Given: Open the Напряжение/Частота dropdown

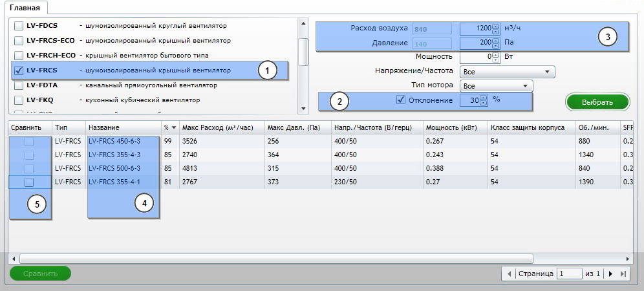Looking at the screenshot, I should (507, 71).
